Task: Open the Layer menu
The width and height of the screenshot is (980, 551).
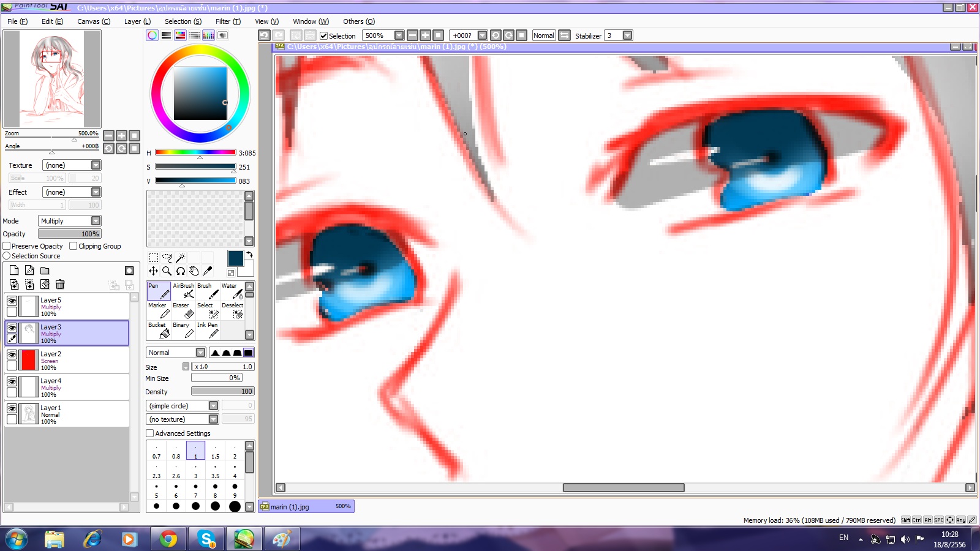Action: tap(137, 21)
